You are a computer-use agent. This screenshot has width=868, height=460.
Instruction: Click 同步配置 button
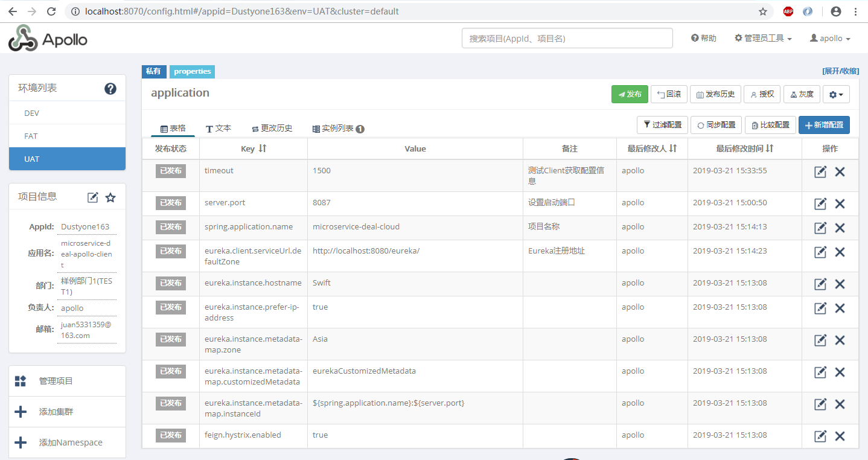[716, 125]
